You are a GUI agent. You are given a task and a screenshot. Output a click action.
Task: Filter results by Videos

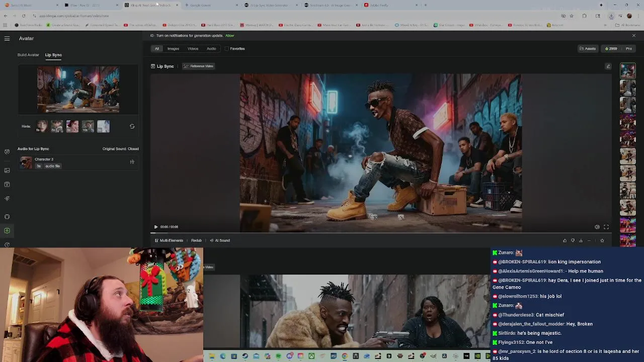point(193,49)
